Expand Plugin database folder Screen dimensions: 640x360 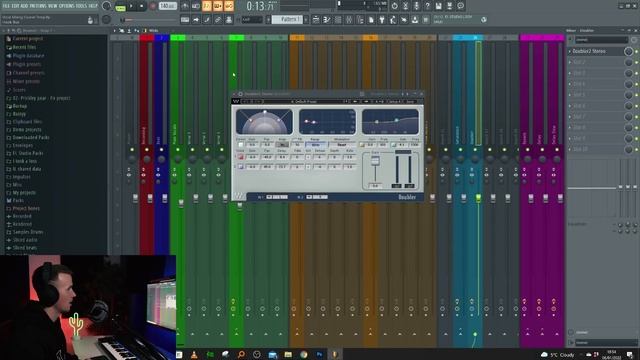click(25, 56)
